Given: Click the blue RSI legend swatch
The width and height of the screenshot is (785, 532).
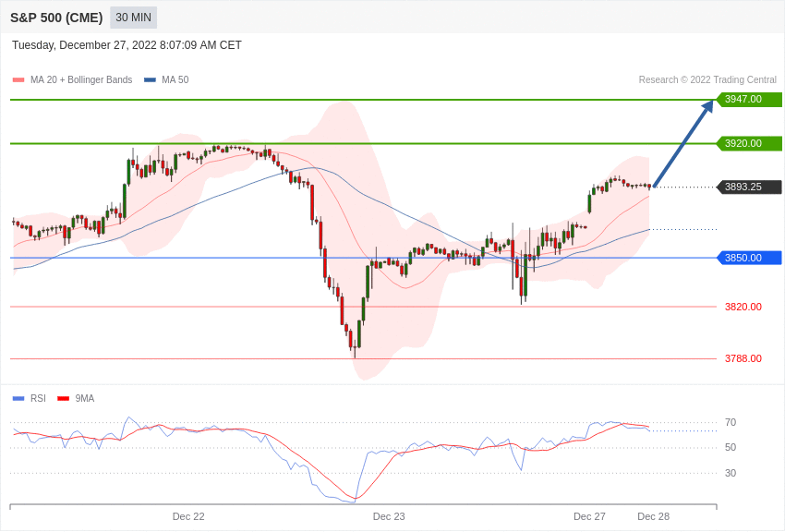Looking at the screenshot, I should pos(18,399).
